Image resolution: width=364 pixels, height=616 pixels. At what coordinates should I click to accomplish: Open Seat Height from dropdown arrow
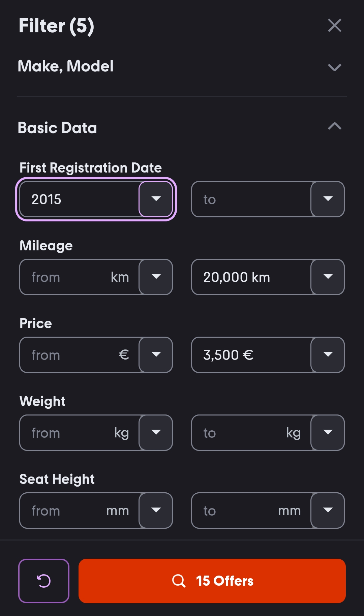tap(156, 511)
